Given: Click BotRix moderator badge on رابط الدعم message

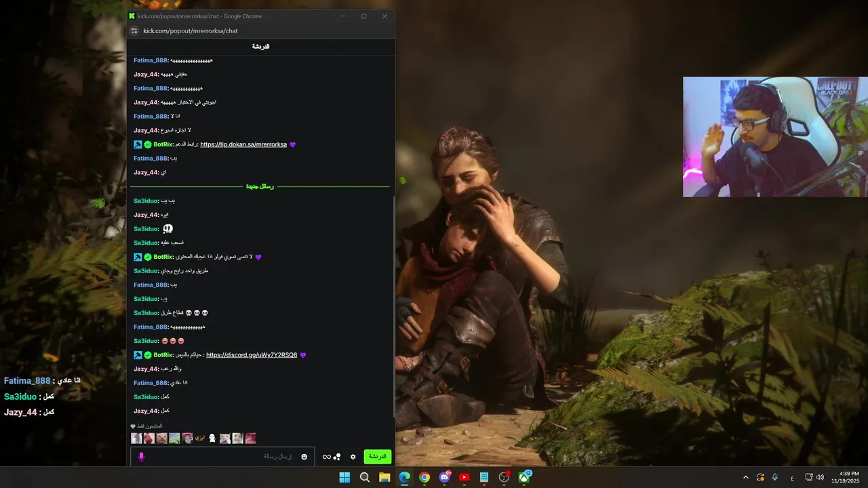Looking at the screenshot, I should tap(138, 144).
